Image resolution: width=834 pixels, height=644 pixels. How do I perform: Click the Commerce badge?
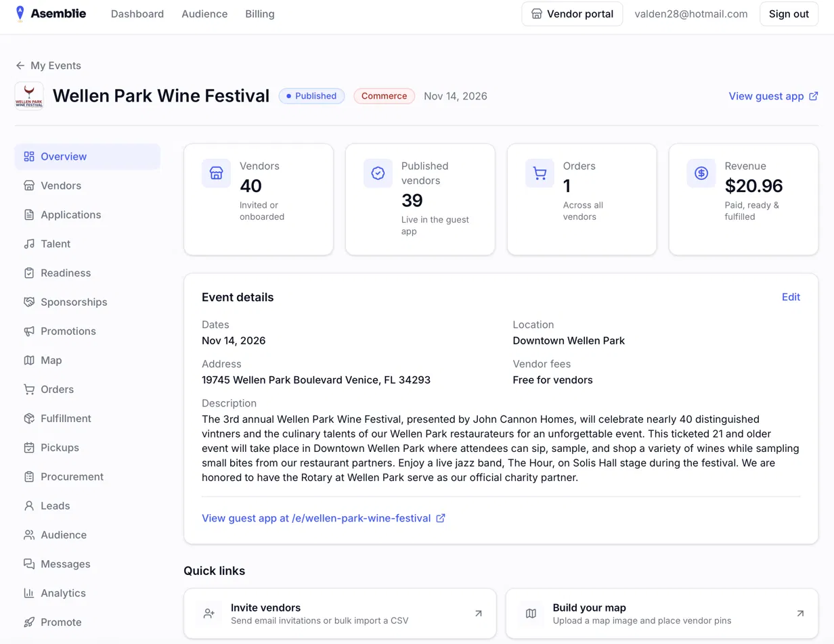[384, 96]
